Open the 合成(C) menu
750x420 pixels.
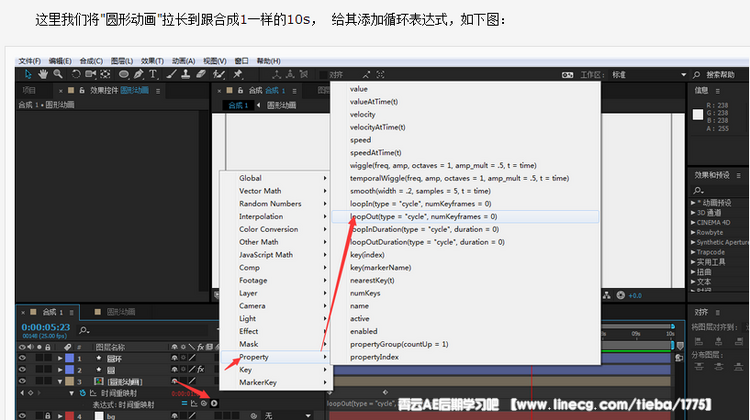[x=91, y=61]
